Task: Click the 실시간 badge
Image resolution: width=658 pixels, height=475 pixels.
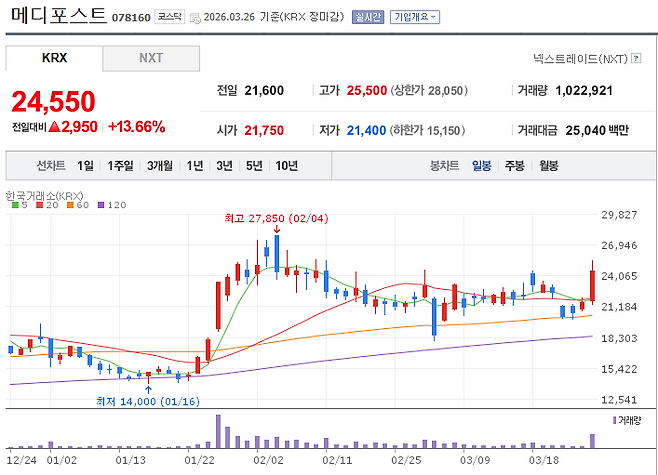Action: pyautogui.click(x=368, y=17)
